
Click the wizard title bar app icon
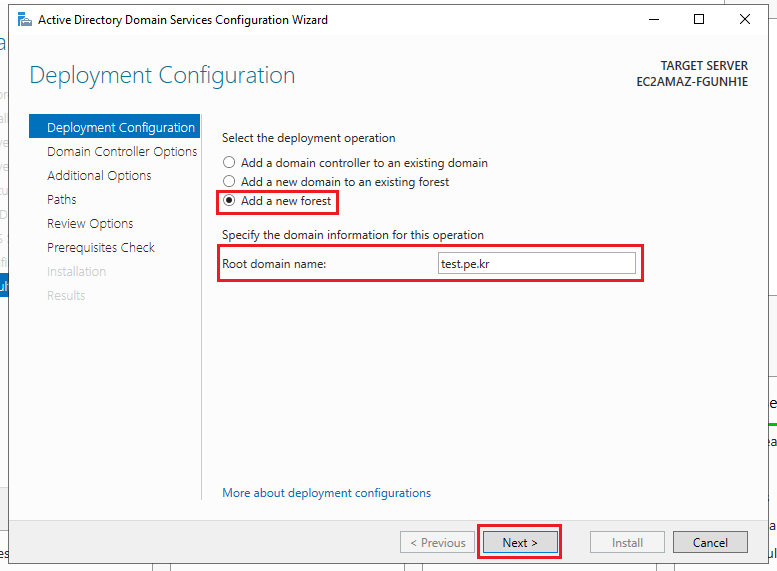coord(24,20)
